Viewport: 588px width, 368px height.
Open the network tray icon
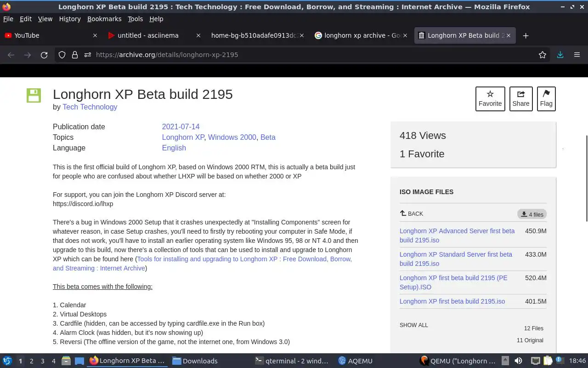tap(535, 361)
